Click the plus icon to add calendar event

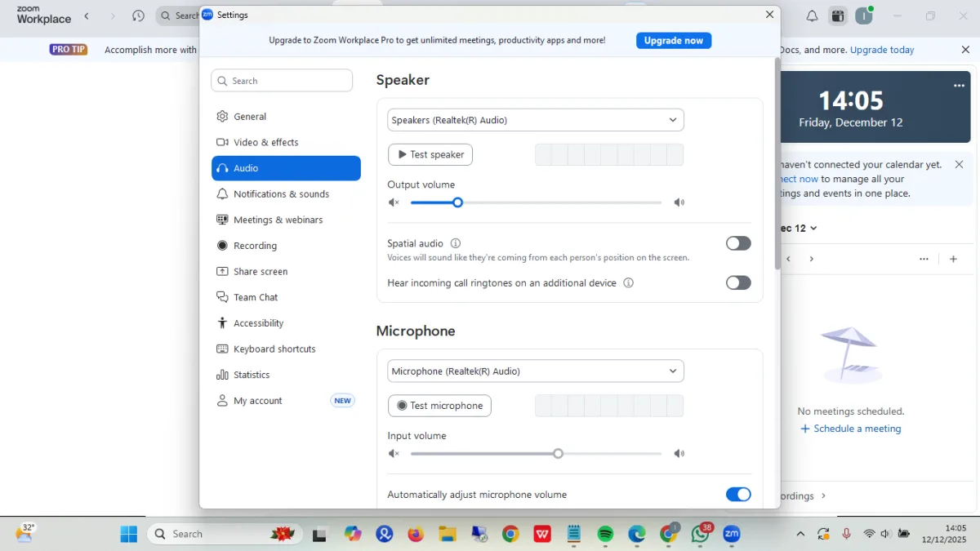pyautogui.click(x=953, y=259)
